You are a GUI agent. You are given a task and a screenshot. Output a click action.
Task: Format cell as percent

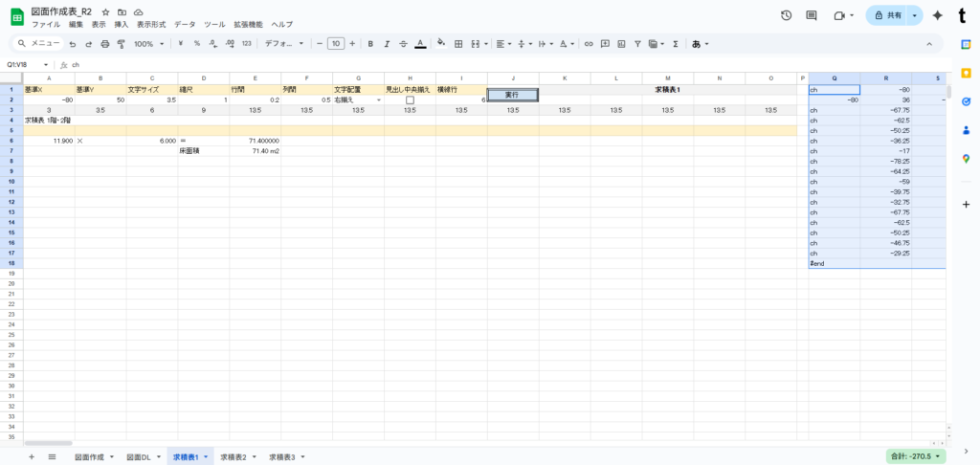click(x=197, y=44)
